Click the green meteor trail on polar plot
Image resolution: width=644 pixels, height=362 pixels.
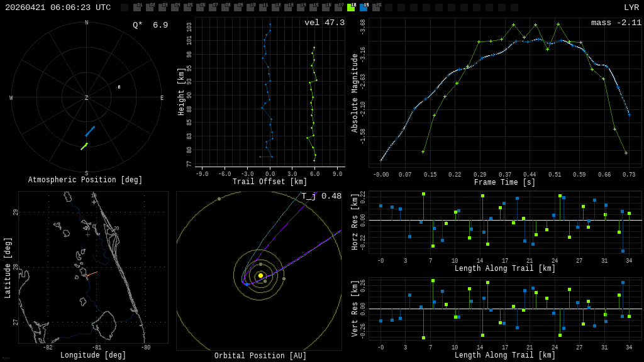point(84,146)
